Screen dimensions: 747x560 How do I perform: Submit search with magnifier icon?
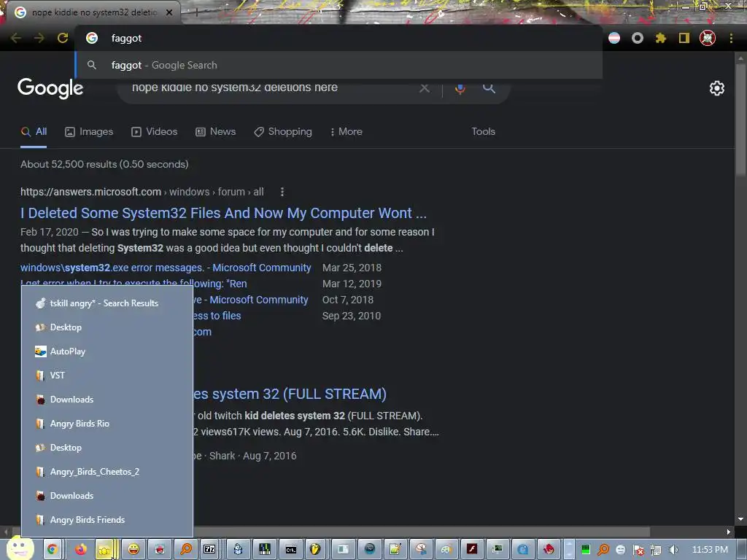coord(489,87)
